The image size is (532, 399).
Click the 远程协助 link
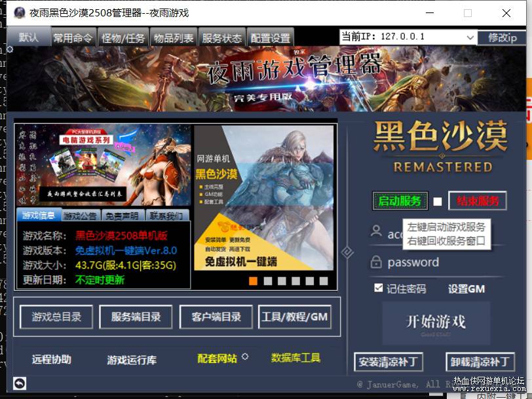(x=52, y=359)
